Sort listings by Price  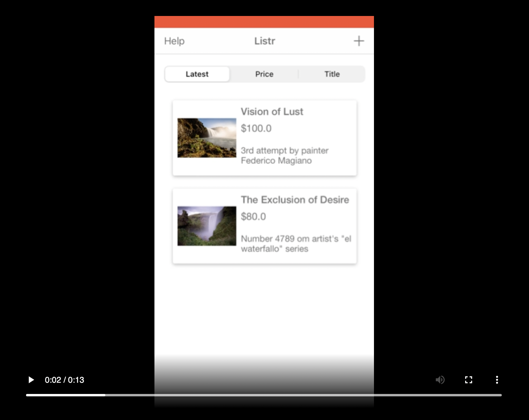tap(264, 74)
